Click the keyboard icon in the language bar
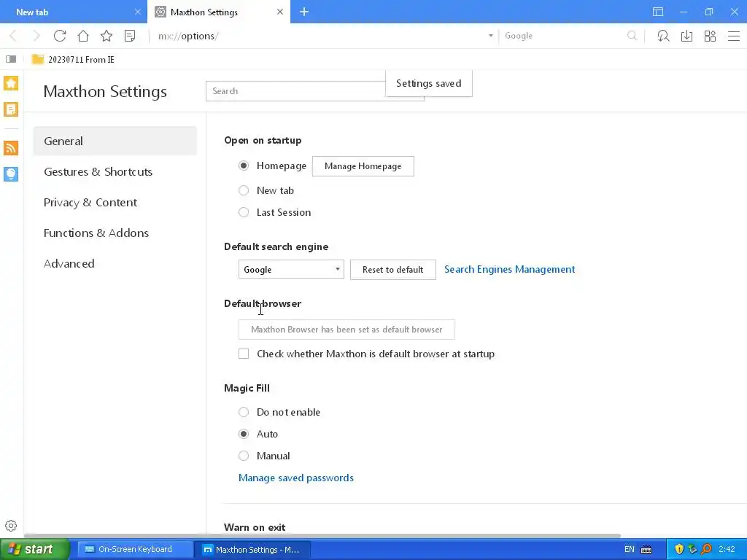 pos(646,550)
